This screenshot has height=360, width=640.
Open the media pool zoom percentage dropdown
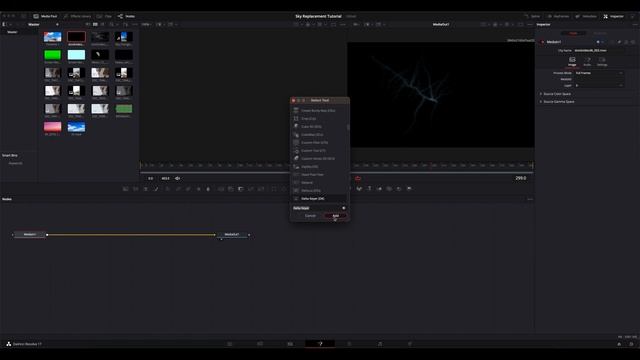pos(146,24)
